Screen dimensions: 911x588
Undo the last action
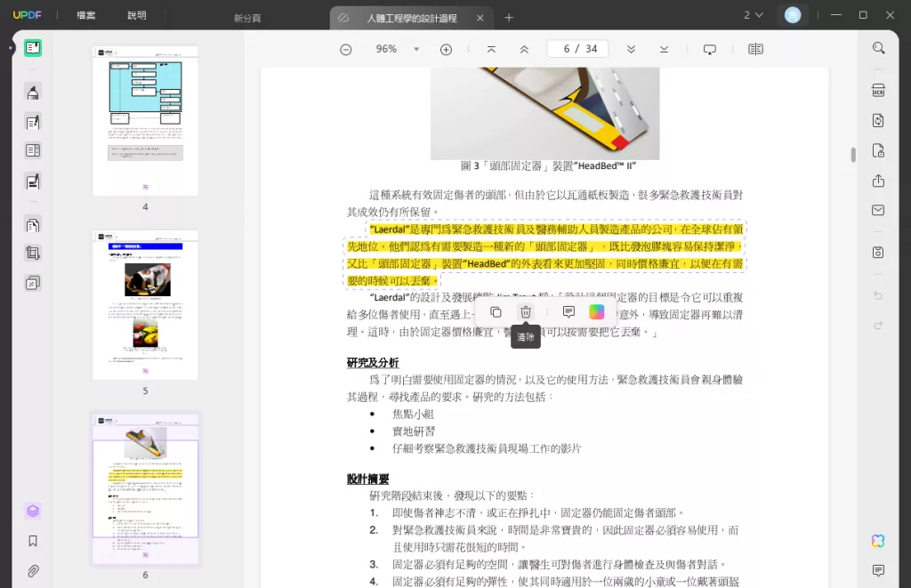point(878,295)
